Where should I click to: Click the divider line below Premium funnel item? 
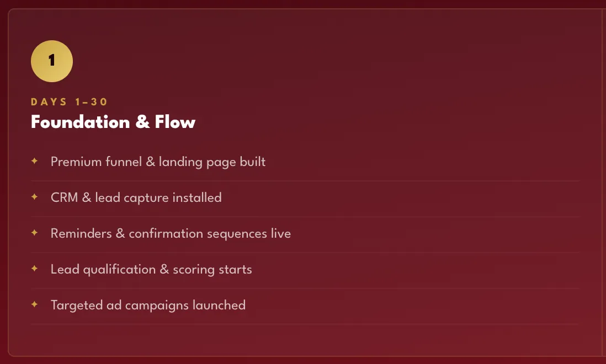pyautogui.click(x=305, y=181)
